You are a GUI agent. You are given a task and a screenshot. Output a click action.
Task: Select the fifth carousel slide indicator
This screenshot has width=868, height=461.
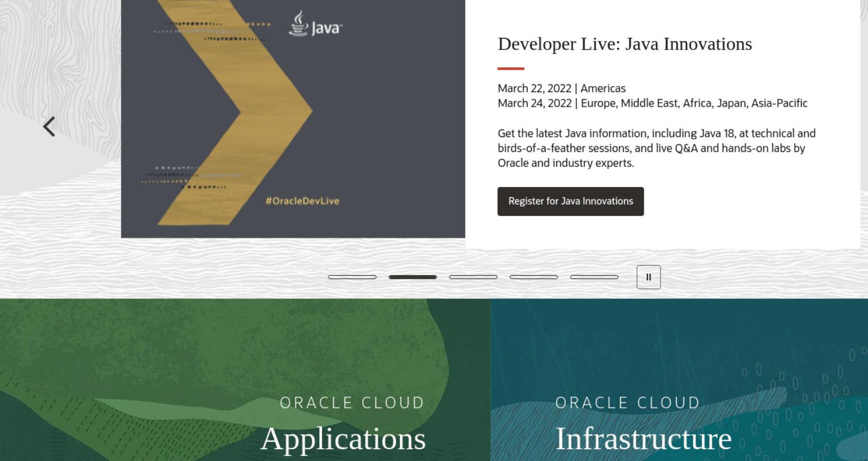tap(594, 277)
